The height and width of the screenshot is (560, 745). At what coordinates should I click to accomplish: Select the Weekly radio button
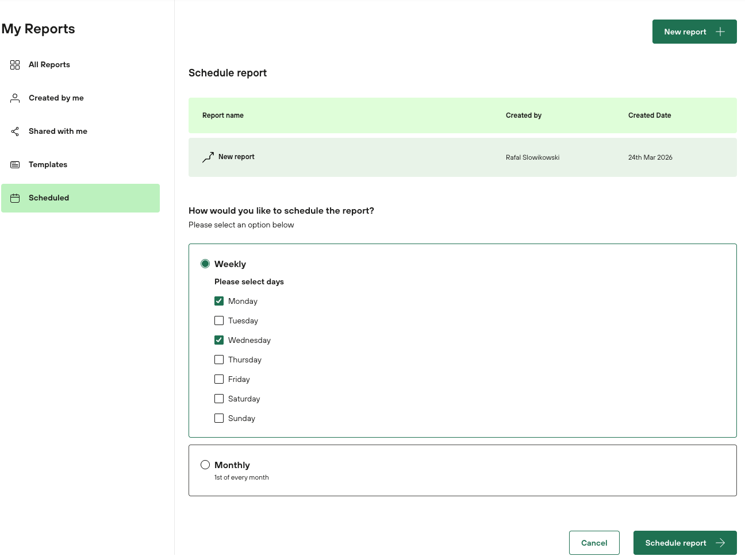(x=205, y=264)
